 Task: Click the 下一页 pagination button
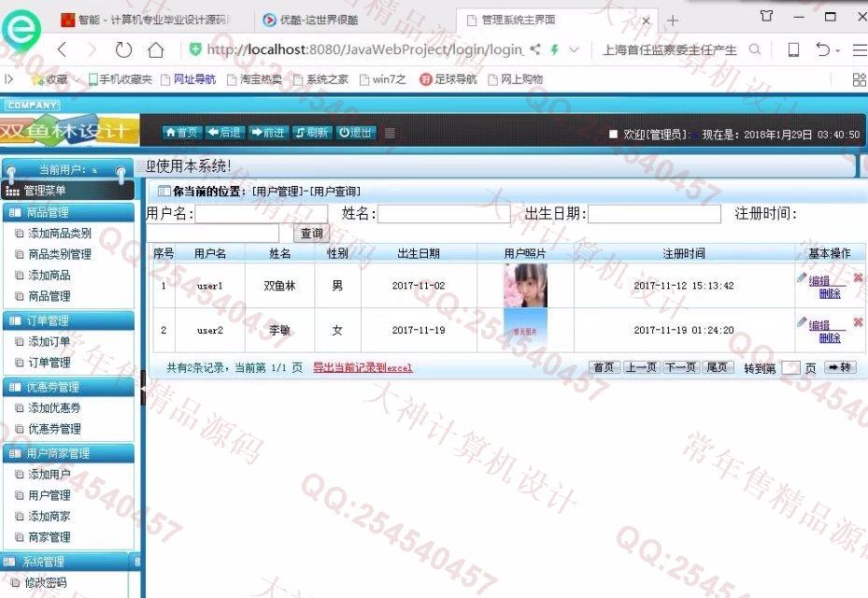[680, 367]
